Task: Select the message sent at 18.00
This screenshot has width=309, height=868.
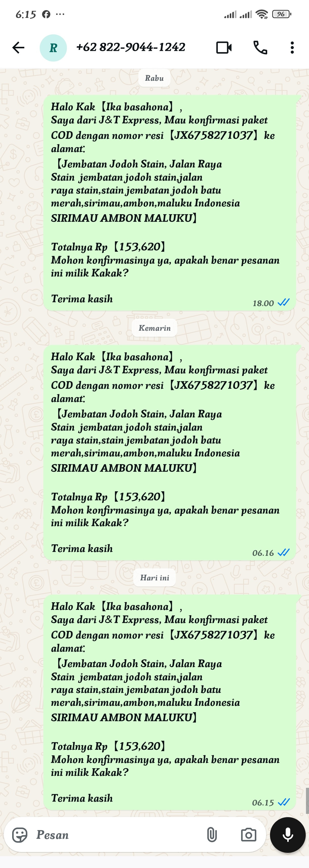Action: (170, 203)
